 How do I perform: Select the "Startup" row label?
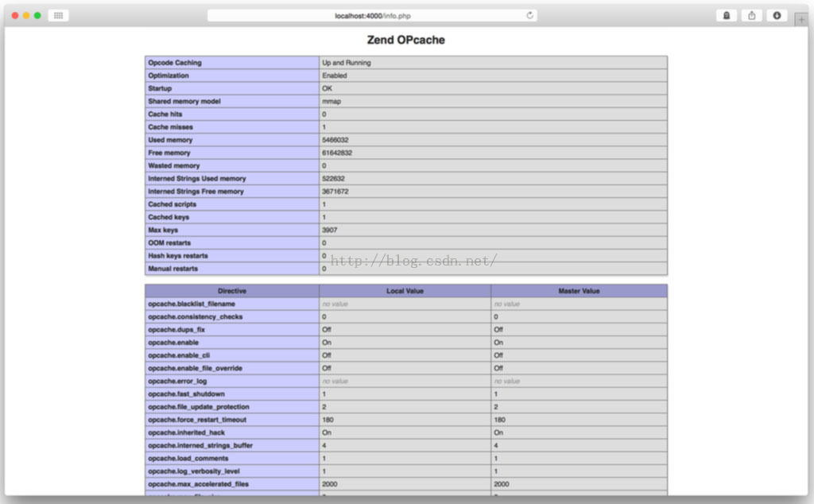pos(160,89)
